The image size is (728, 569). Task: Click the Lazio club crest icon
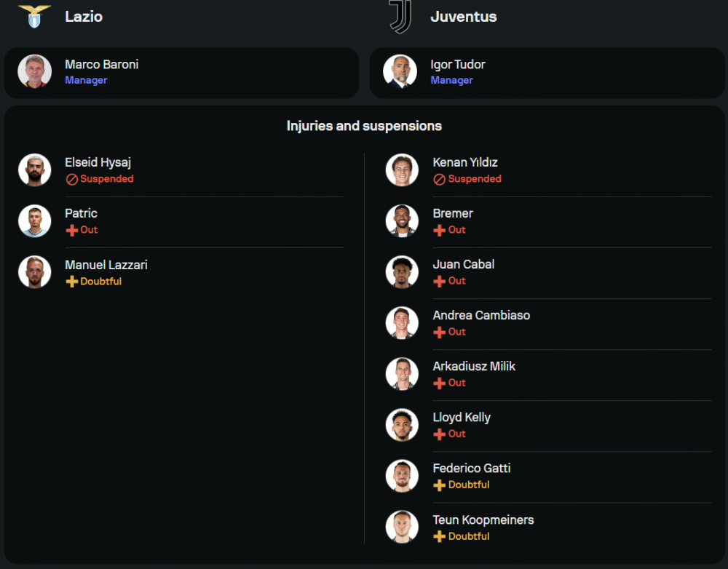point(34,16)
